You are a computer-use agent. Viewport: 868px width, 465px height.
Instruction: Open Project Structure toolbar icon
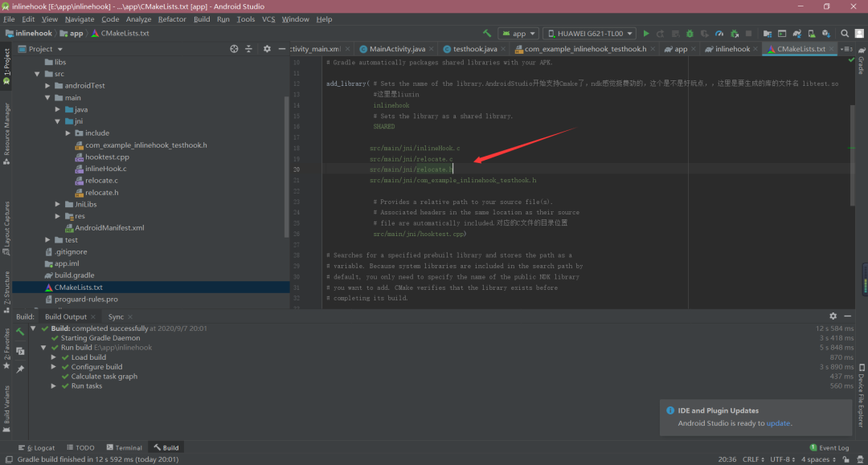point(768,34)
